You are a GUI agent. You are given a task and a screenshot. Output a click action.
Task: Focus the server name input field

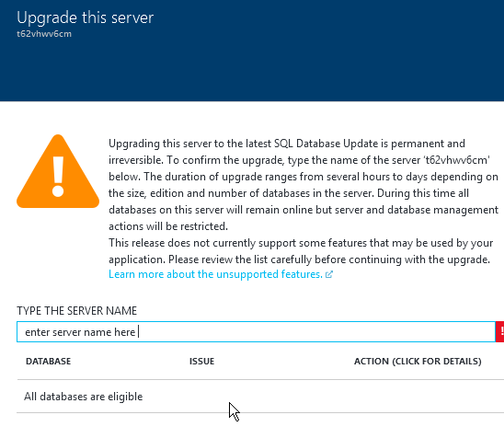click(x=256, y=331)
